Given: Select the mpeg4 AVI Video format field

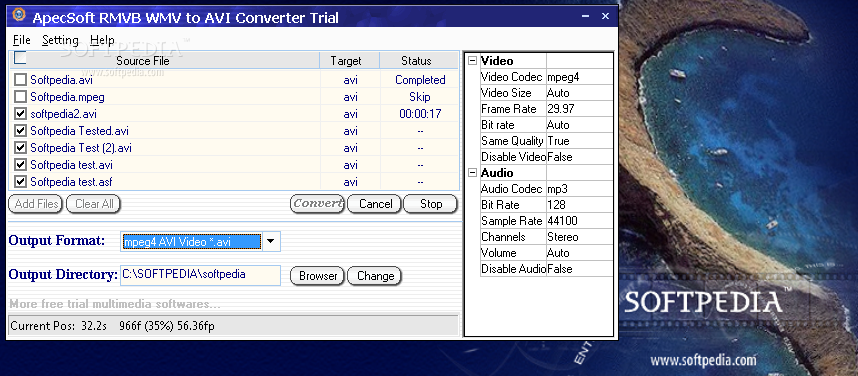Looking at the screenshot, I should coord(192,242).
